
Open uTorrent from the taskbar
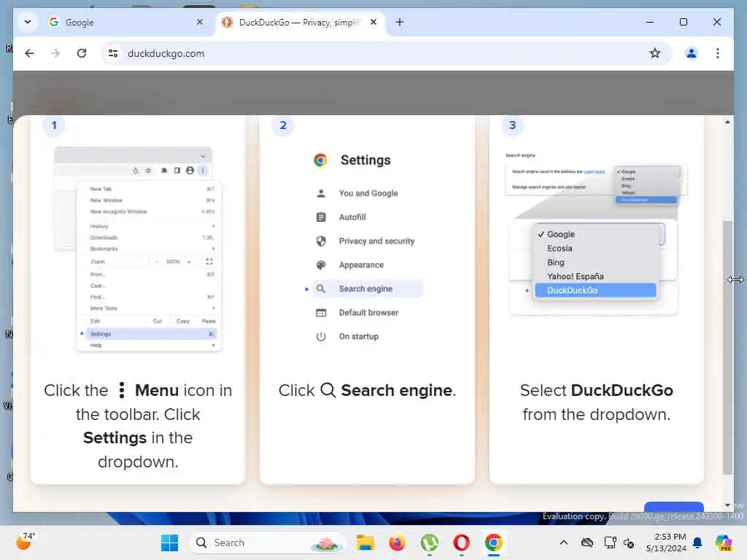coord(430,542)
